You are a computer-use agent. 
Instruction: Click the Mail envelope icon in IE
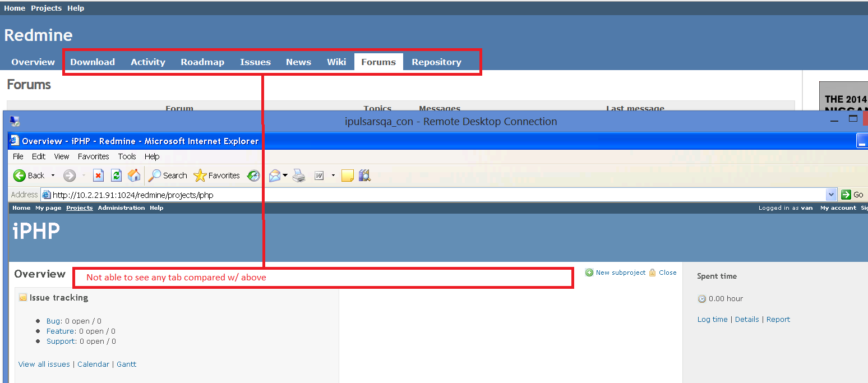click(275, 176)
